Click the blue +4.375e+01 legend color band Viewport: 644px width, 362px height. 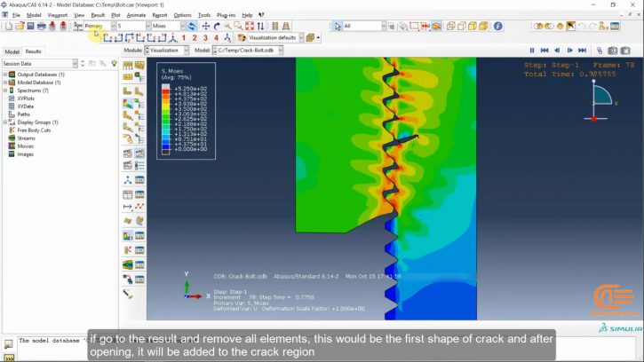pyautogui.click(x=165, y=147)
